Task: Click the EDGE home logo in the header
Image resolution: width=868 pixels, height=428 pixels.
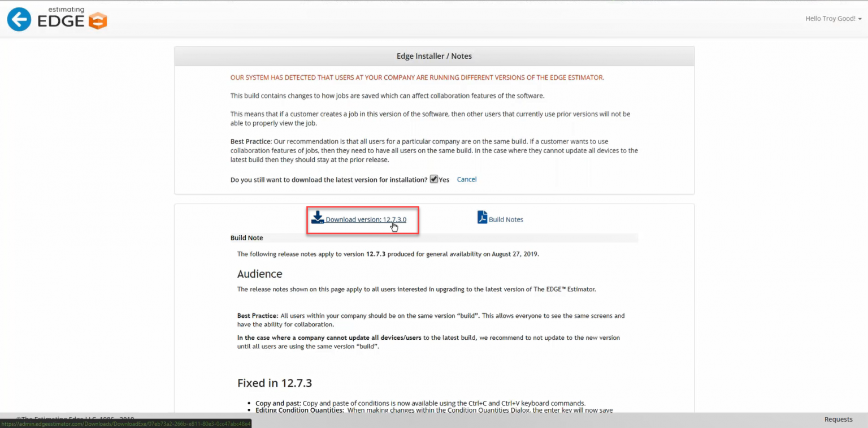Action: click(x=57, y=19)
